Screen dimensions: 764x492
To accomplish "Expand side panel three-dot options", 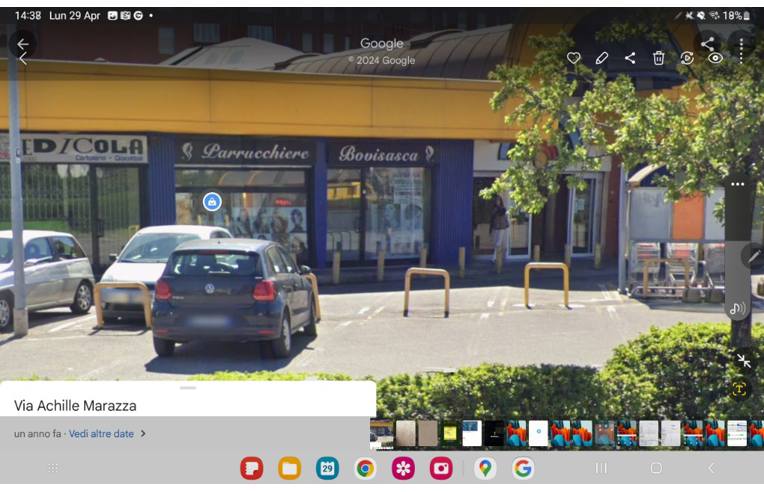I will coord(738,185).
